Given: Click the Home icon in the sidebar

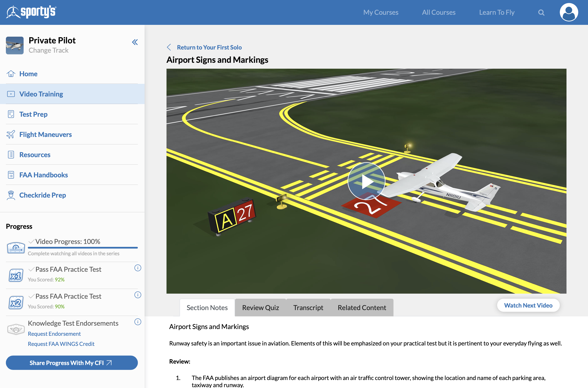Looking at the screenshot, I should tap(11, 74).
